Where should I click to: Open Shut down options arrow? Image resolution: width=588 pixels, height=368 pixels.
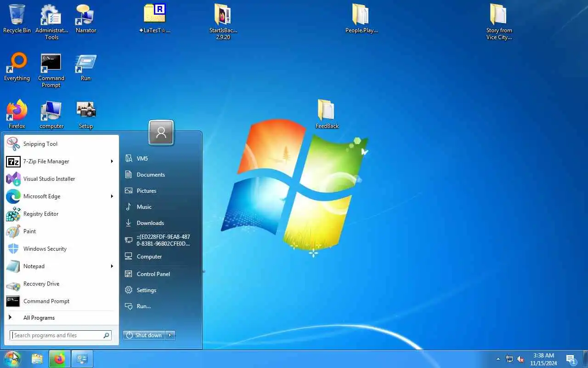[170, 335]
